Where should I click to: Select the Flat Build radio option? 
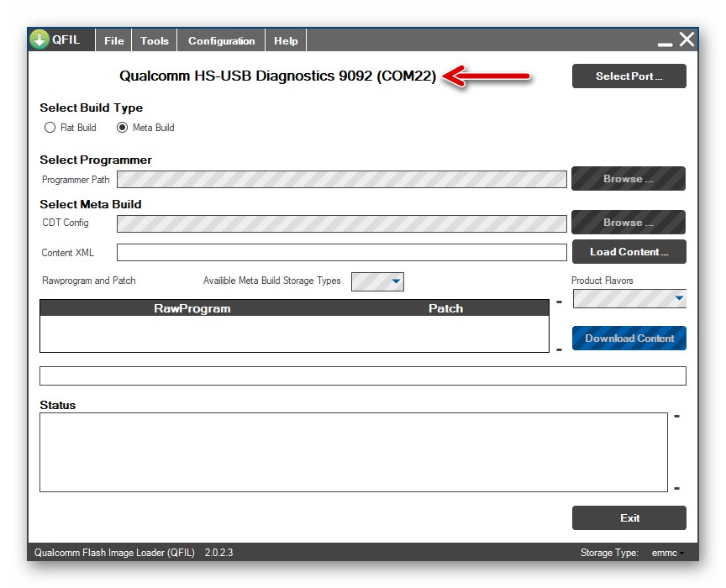pos(70,128)
